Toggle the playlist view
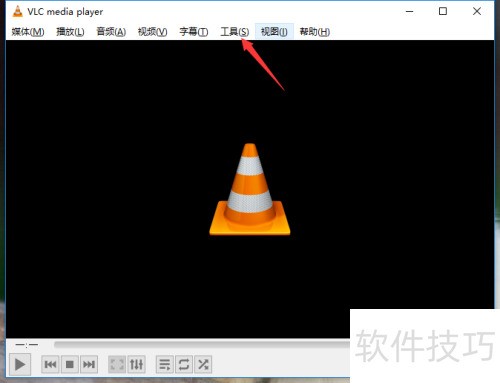This screenshot has height=383, width=500. point(165,364)
